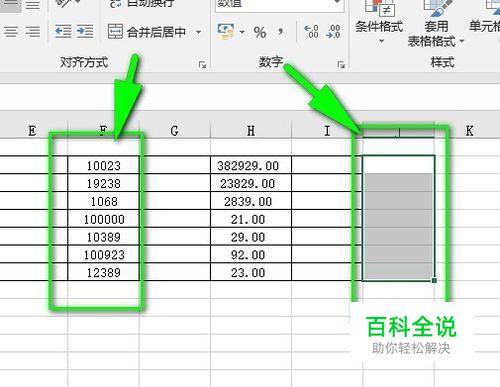Click cell containing 10023

click(x=103, y=165)
